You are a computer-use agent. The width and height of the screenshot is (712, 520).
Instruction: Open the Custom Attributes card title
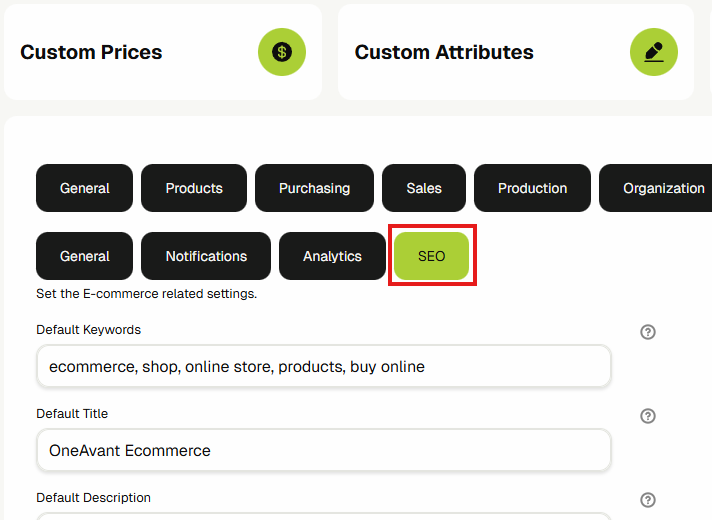[444, 52]
